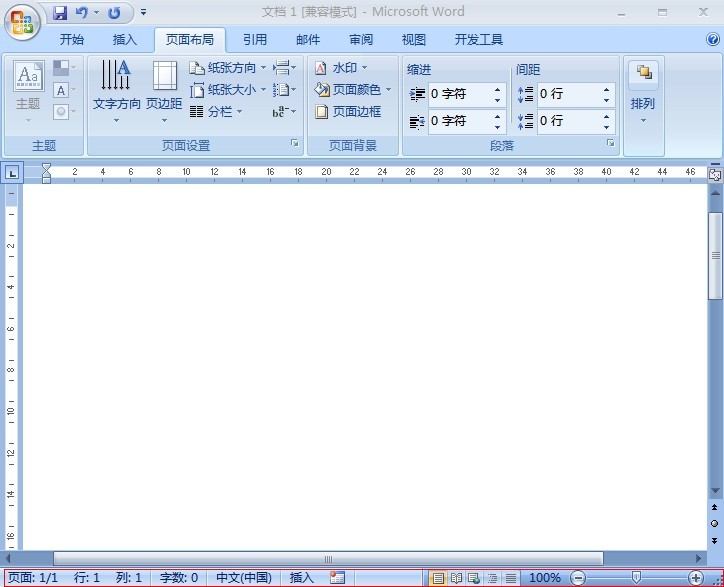Switch to the 视图 tab
The height and width of the screenshot is (587, 724).
[x=414, y=40]
